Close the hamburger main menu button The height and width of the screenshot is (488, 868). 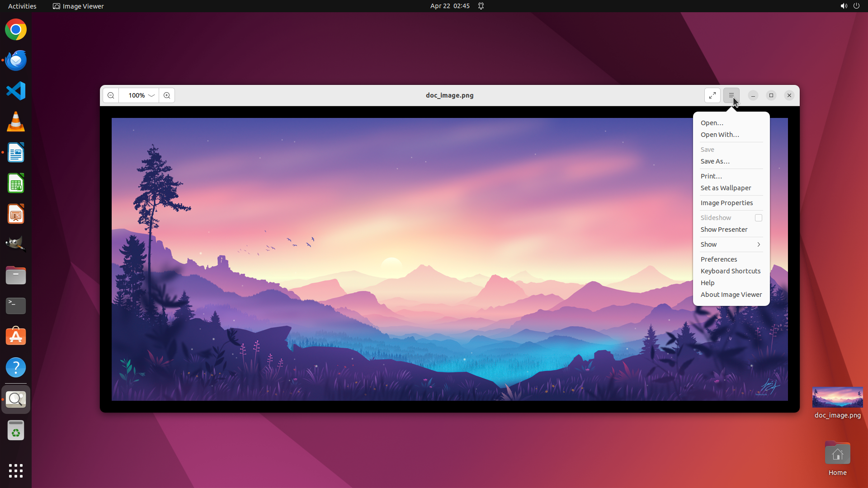(731, 95)
